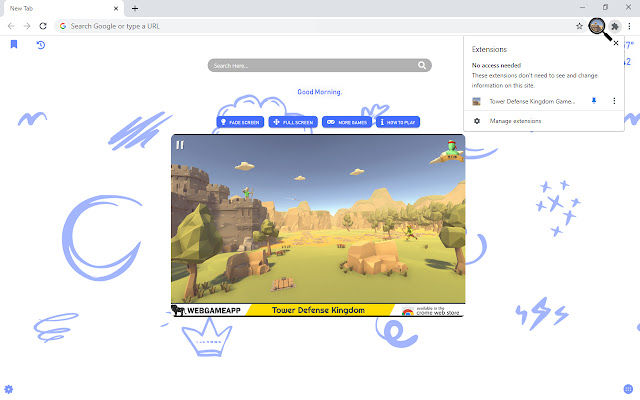This screenshot has width=640, height=400.
Task: Click the "No access needed" heading
Action: [x=496, y=65]
